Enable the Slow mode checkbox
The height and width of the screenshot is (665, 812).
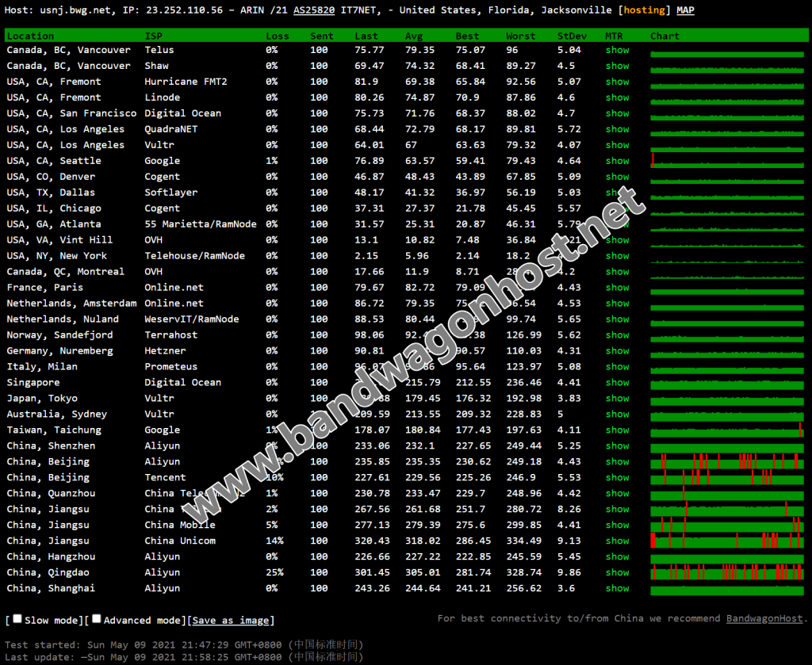click(x=17, y=619)
